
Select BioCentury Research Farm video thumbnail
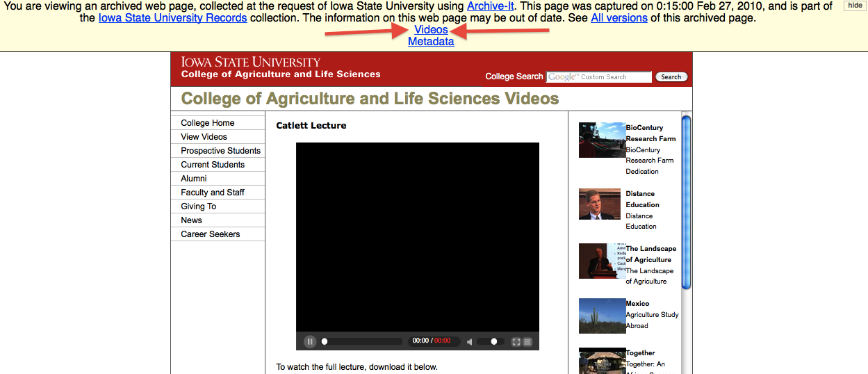pos(602,140)
